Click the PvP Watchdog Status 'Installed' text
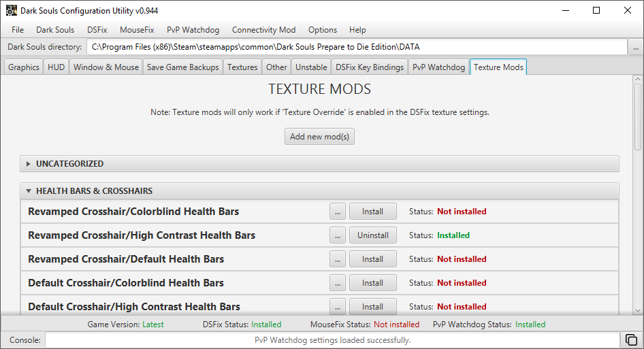This screenshot has height=349, width=644. 530,325
